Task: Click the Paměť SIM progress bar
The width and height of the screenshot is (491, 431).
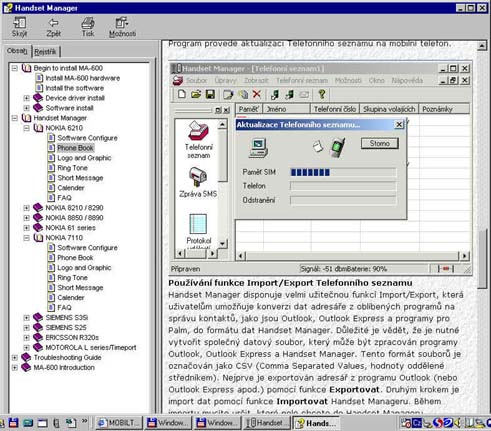Action: [343, 172]
